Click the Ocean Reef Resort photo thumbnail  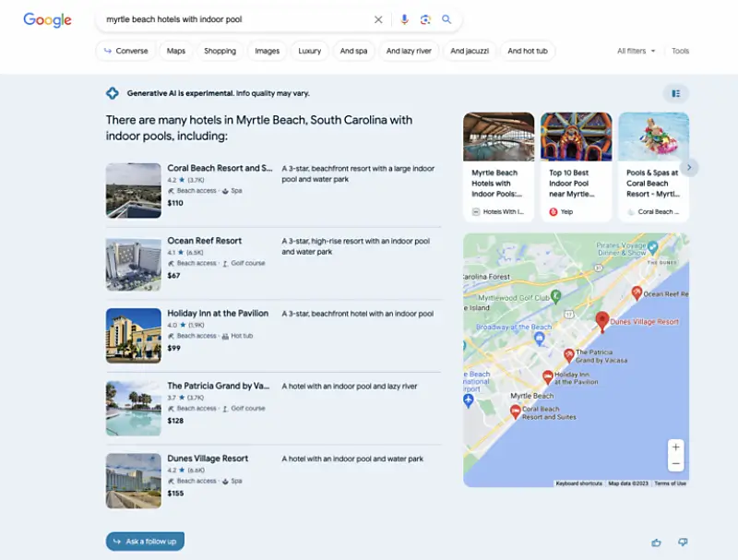tap(133, 263)
